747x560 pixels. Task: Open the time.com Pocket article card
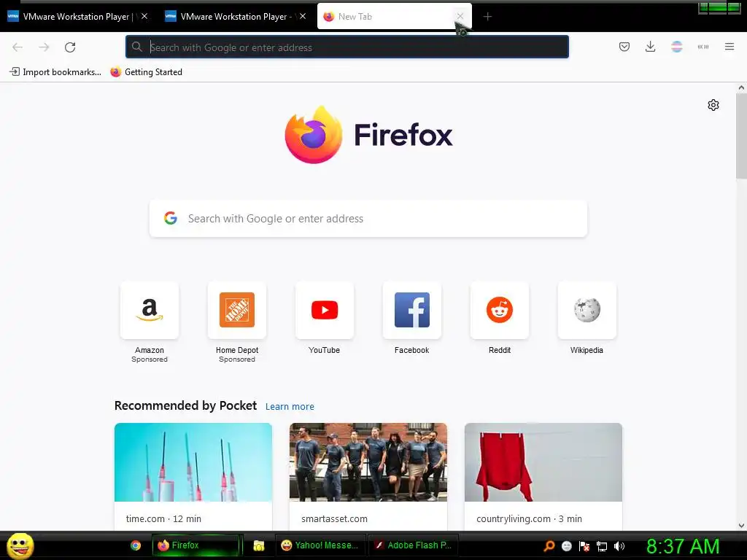click(x=193, y=476)
